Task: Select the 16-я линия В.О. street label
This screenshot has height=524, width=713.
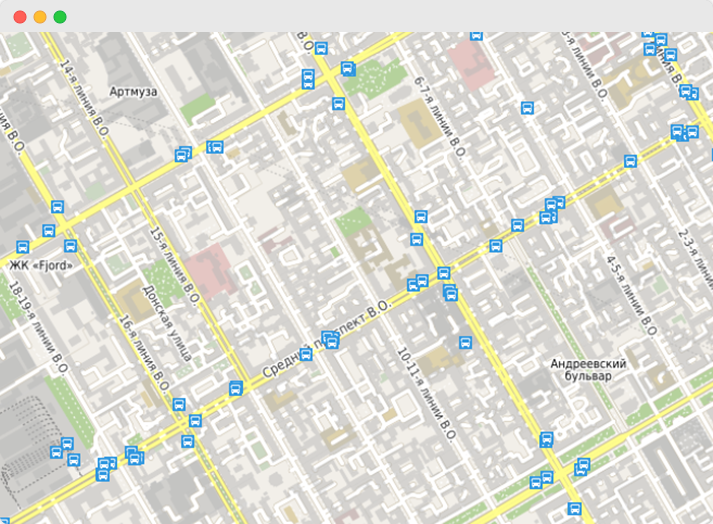Action: click(145, 353)
